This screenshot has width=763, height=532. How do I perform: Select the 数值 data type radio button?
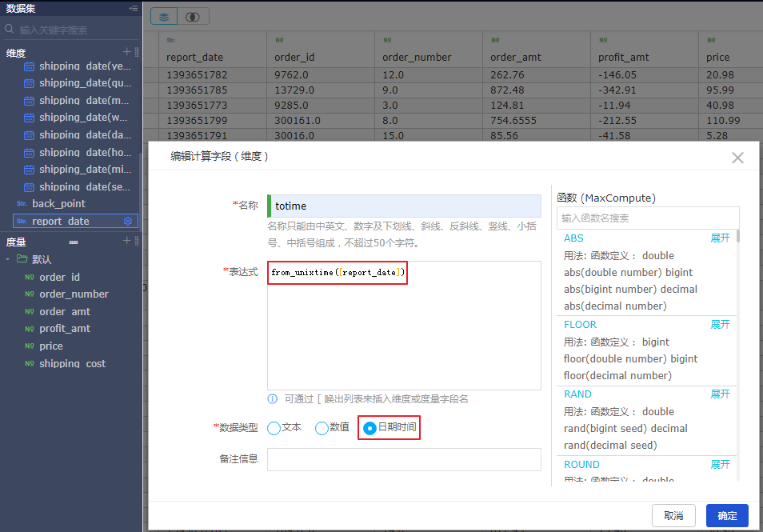click(x=322, y=428)
